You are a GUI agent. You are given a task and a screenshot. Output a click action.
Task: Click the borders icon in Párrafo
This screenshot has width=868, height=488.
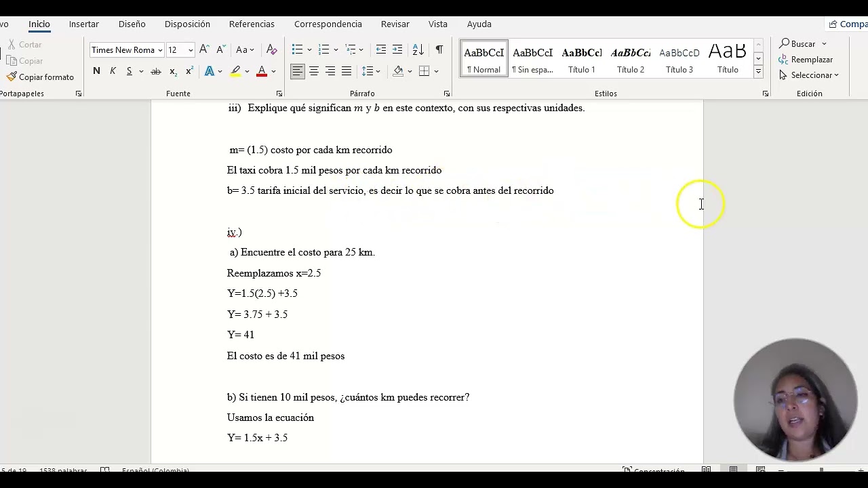click(425, 71)
